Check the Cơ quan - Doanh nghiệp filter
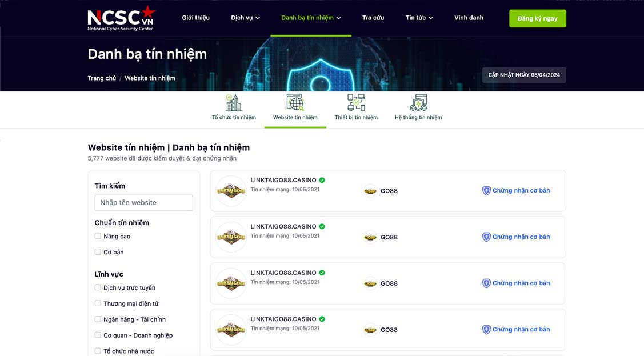 (98, 335)
